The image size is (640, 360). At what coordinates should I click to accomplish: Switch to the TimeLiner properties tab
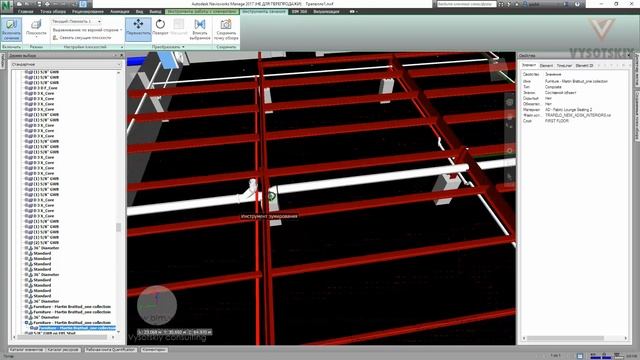(564, 65)
